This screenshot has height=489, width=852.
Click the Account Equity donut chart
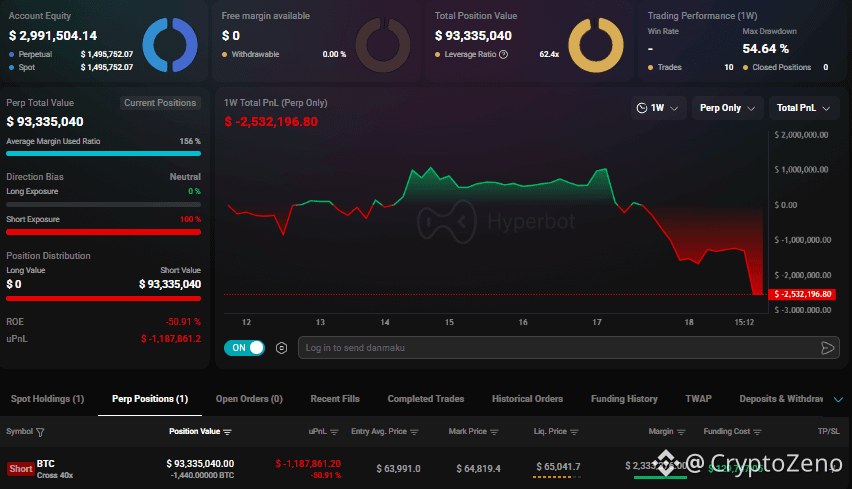pyautogui.click(x=170, y=45)
